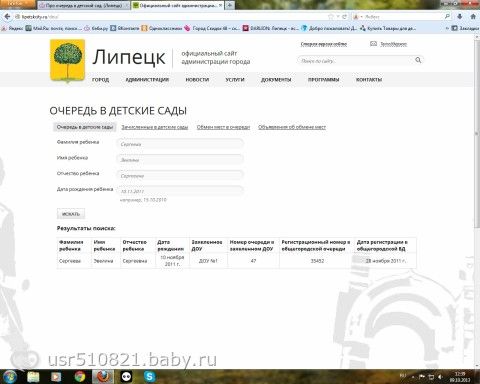Viewport: 480px width, 384px height.
Task: Click the ИСКАТЬ search button
Action: tap(71, 214)
